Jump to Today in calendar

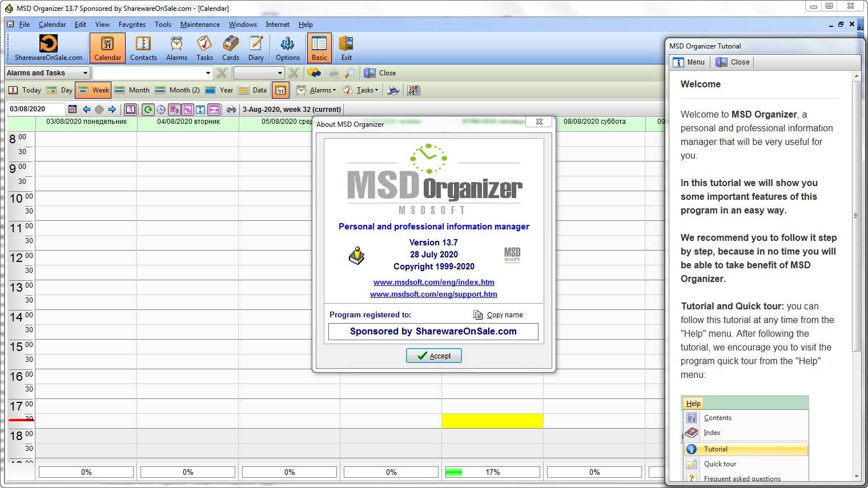(x=25, y=90)
